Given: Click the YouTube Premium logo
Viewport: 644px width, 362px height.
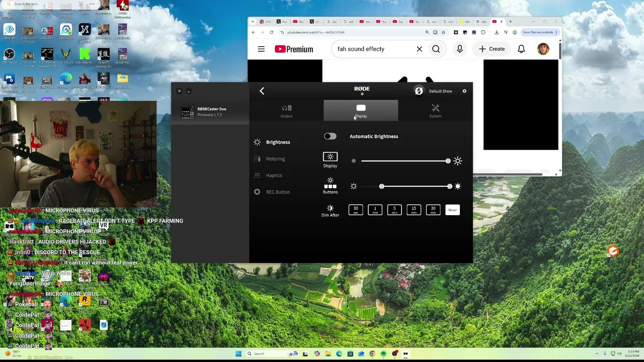Looking at the screenshot, I should (294, 49).
